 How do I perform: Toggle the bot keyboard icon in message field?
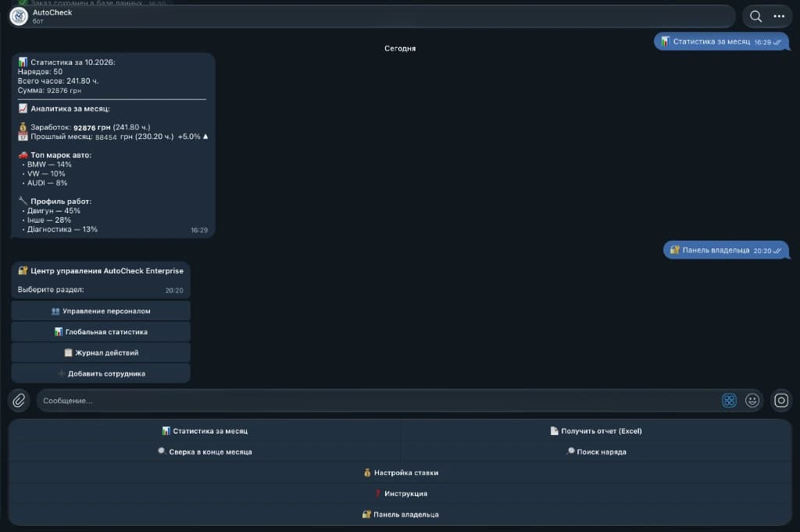[729, 401]
